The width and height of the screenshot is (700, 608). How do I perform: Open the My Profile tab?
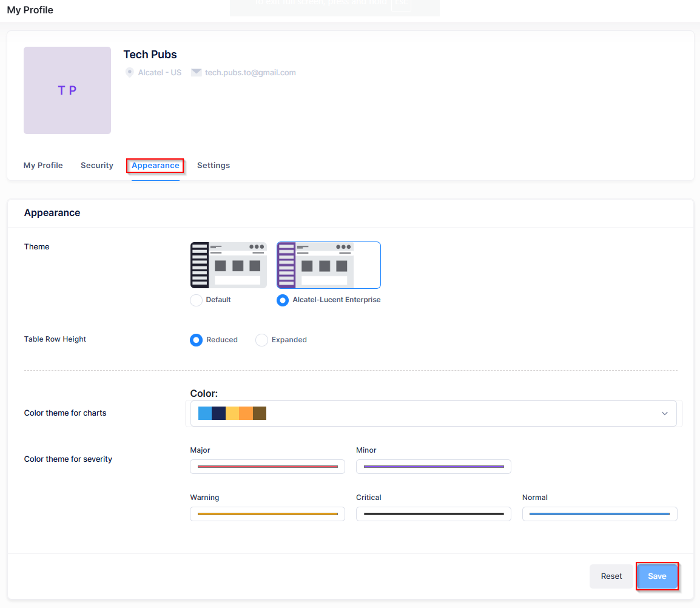(43, 166)
